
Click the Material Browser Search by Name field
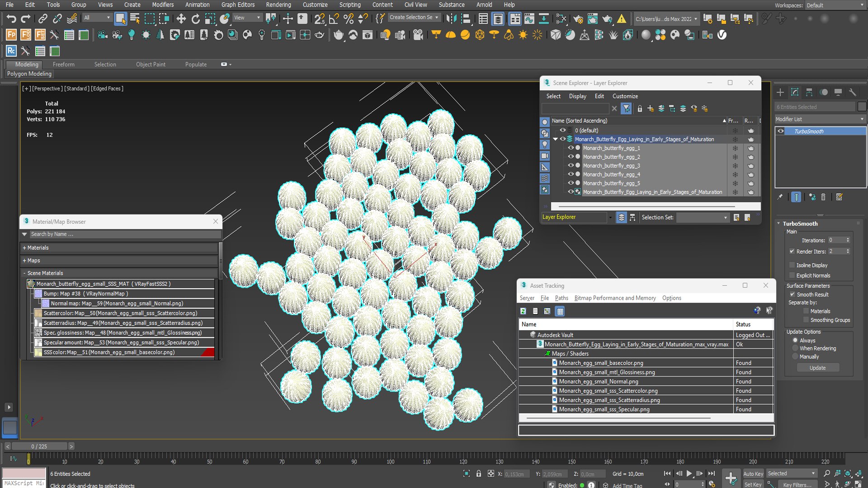pyautogui.click(x=125, y=234)
